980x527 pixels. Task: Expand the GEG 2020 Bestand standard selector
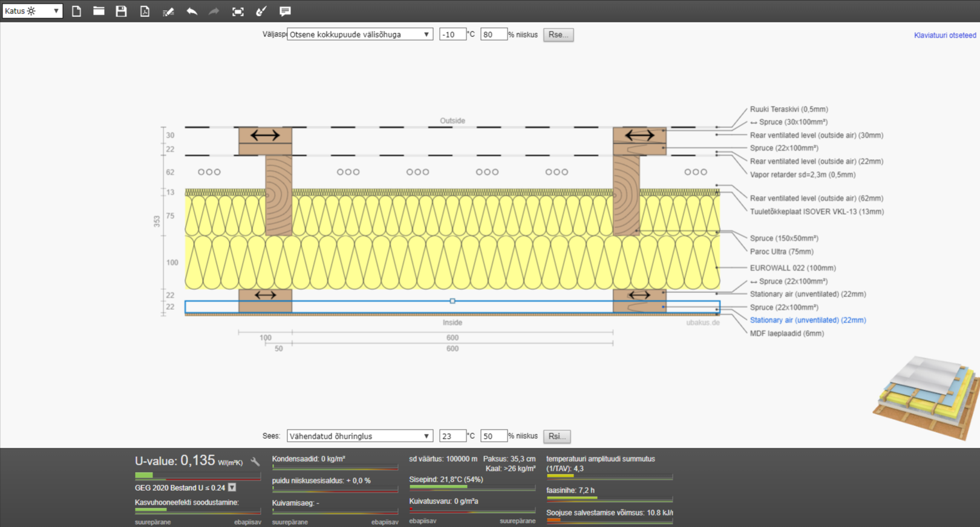pos(232,488)
